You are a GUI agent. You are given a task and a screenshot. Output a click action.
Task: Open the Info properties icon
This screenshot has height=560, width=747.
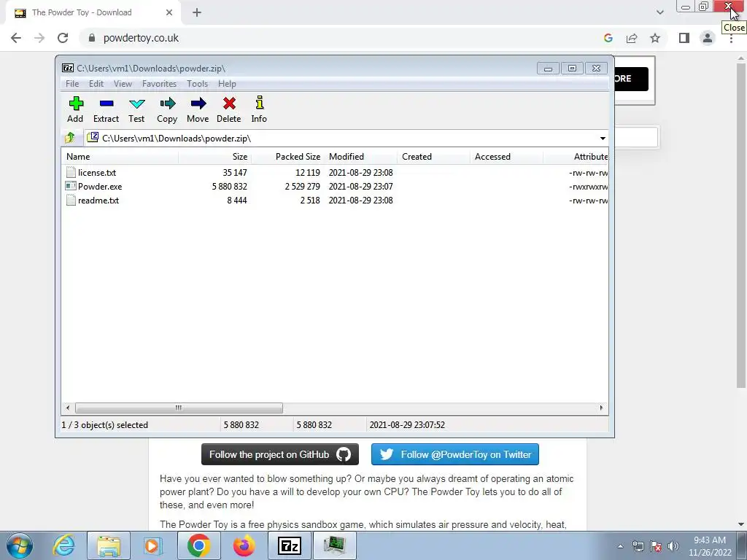point(259,103)
